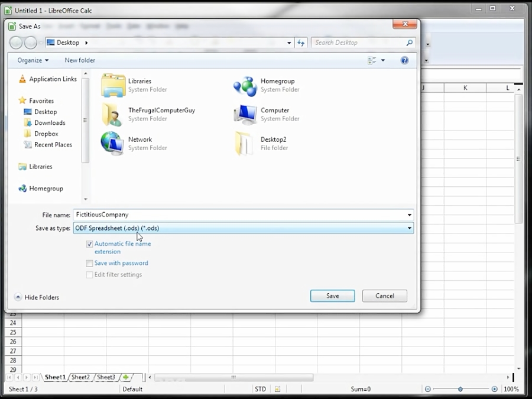Screen dimensions: 532x399
Task: Uncheck Automatic file name extension
Action: point(89,244)
